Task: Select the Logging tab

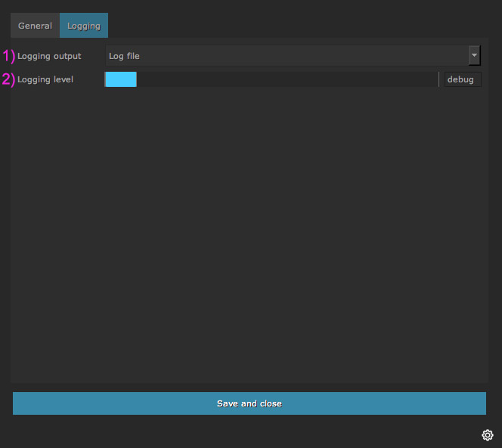Action: [x=84, y=26]
